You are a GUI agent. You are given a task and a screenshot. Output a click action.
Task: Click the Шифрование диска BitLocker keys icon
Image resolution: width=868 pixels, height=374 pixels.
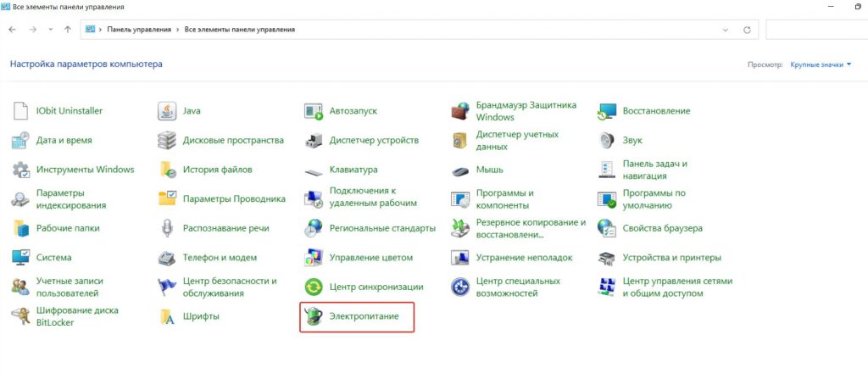click(x=20, y=316)
